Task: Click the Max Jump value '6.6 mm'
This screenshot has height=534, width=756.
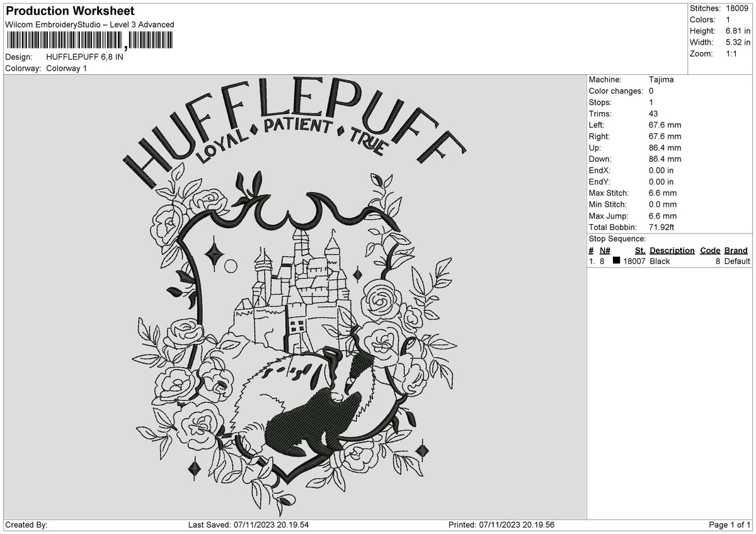Action: pyautogui.click(x=663, y=215)
